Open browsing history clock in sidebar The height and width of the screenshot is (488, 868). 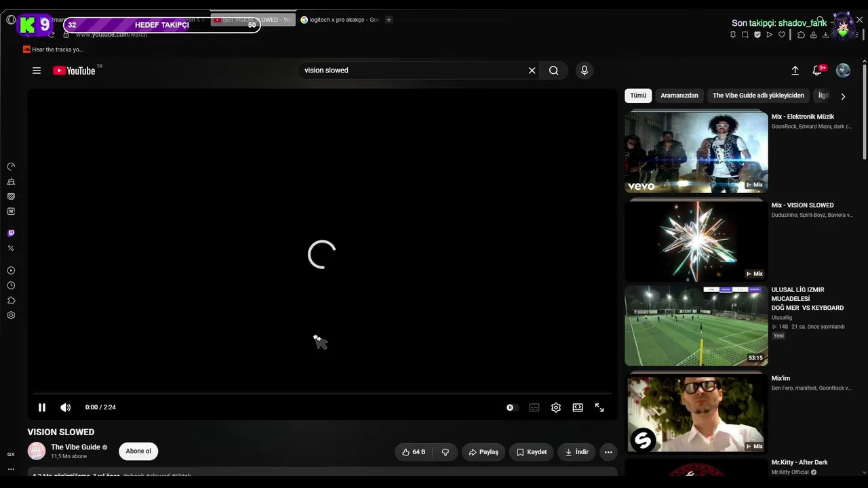(x=11, y=285)
